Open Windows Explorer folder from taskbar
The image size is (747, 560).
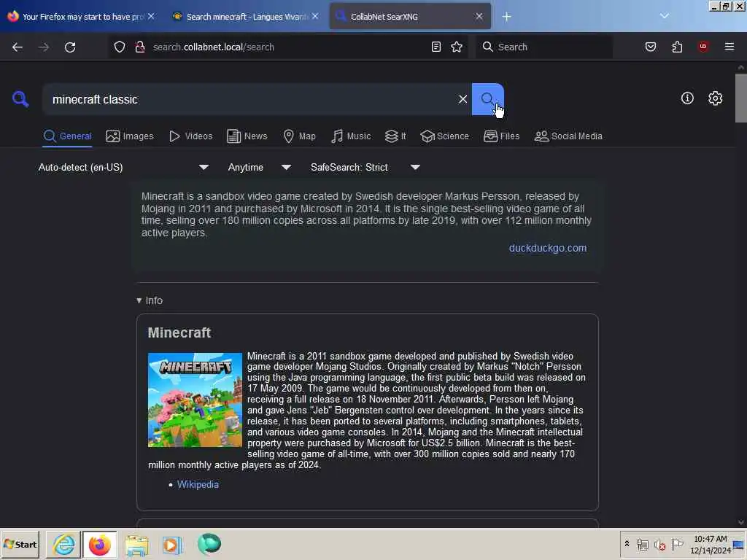click(136, 545)
